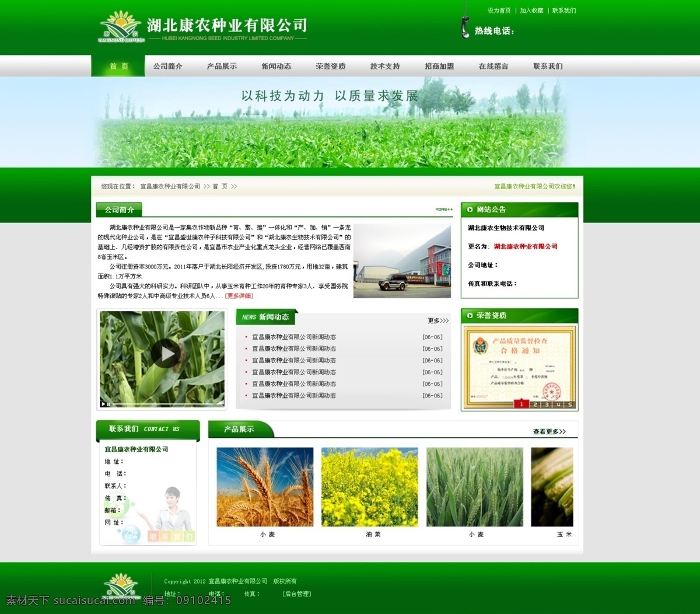
Task: Click breadcrumb 宜昌康农种业有限公司
Action: click(170, 186)
